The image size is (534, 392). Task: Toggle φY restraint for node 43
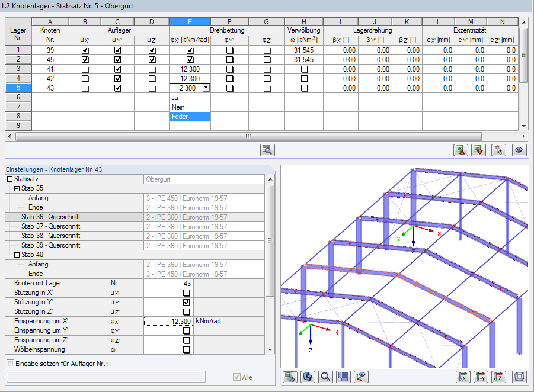230,88
